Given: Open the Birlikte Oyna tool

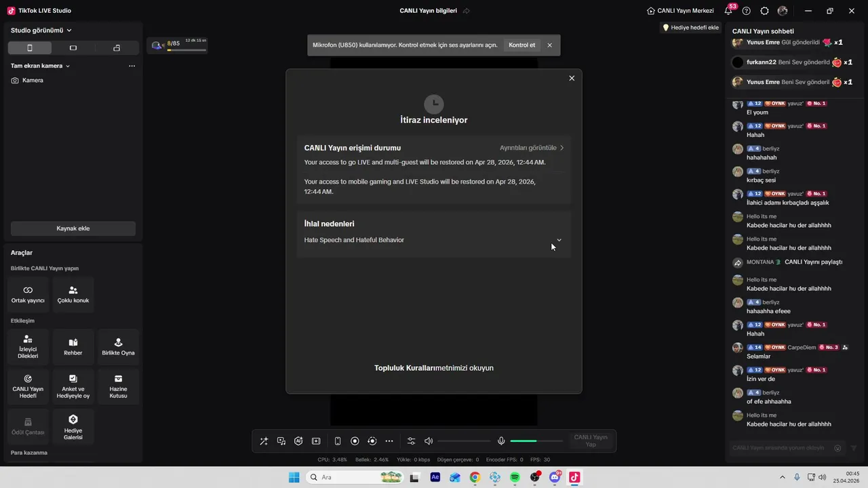Looking at the screenshot, I should [x=118, y=347].
